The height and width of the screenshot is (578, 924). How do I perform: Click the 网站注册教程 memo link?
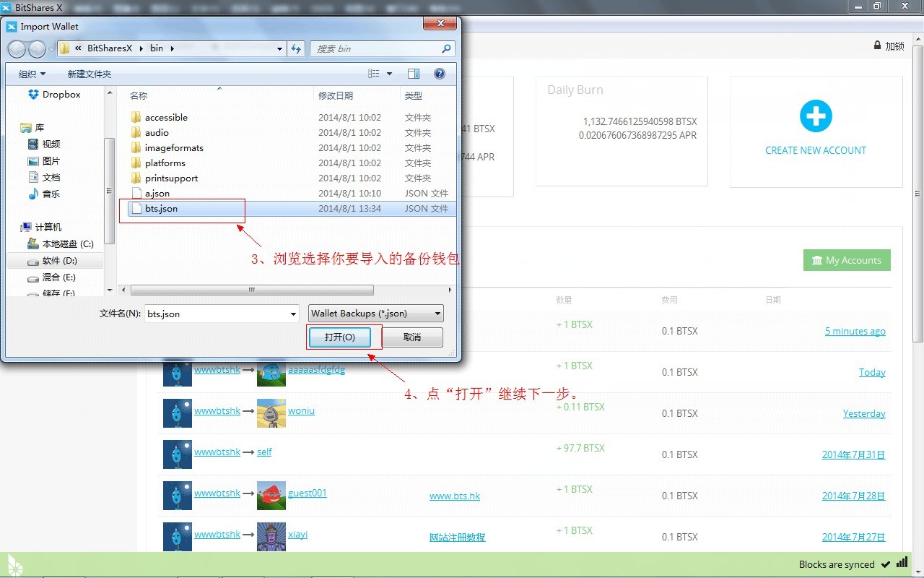tap(457, 538)
